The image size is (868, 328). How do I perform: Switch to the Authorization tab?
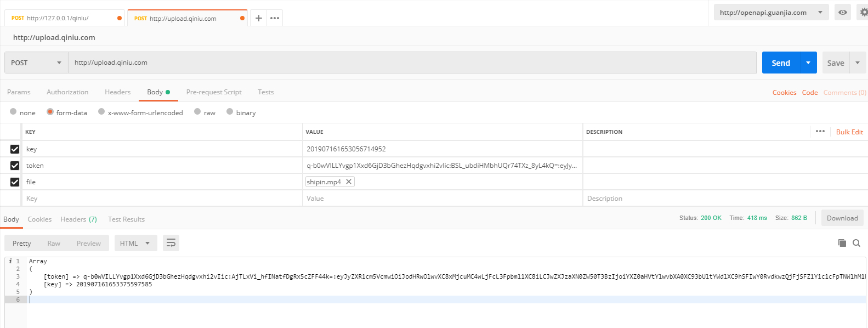tap(67, 92)
